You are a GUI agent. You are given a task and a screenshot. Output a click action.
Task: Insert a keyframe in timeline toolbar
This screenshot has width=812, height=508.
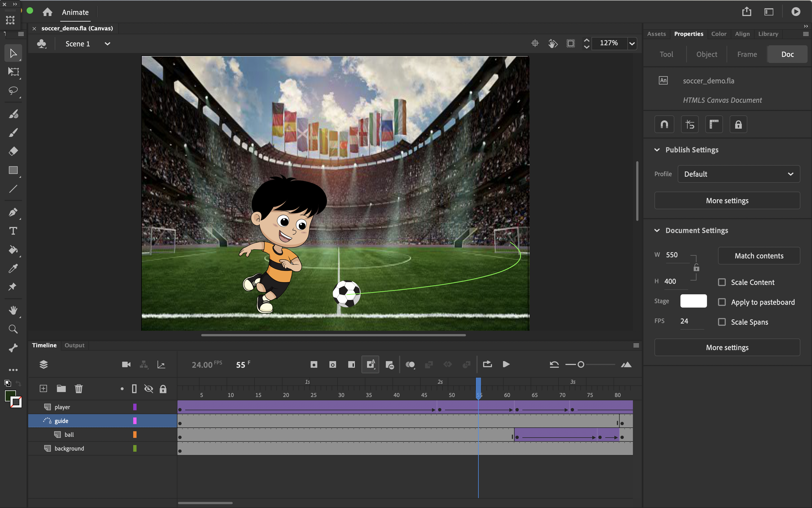314,364
